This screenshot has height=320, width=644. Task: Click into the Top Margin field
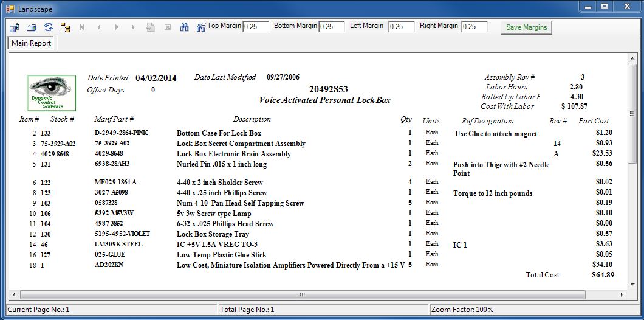click(255, 27)
